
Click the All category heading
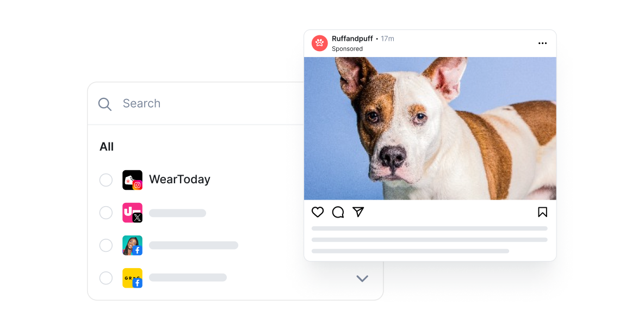(x=107, y=147)
